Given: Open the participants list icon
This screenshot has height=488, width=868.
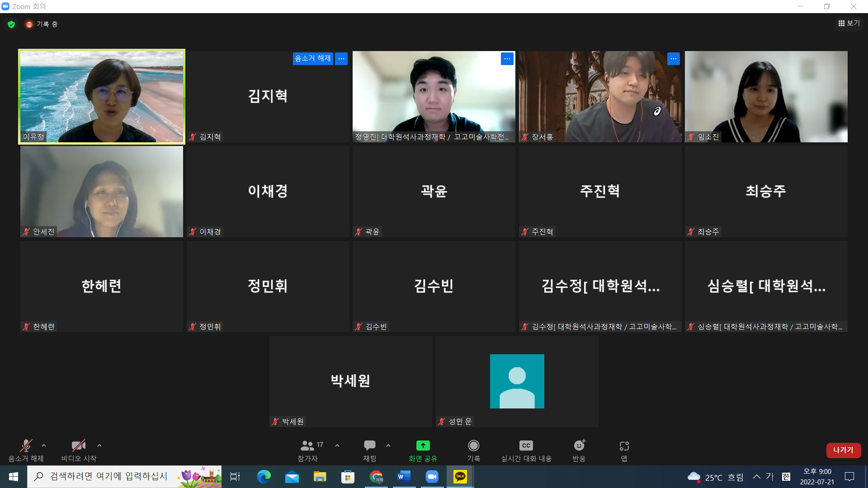Looking at the screenshot, I should [307, 446].
